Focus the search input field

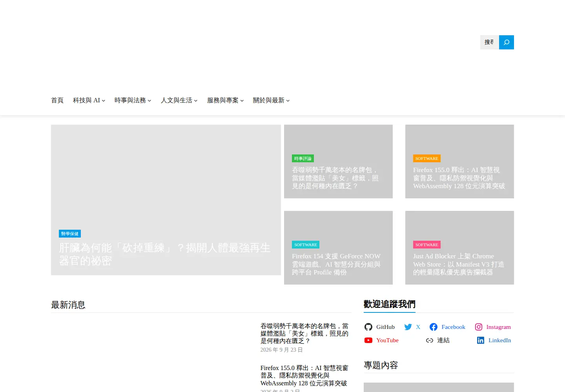490,42
